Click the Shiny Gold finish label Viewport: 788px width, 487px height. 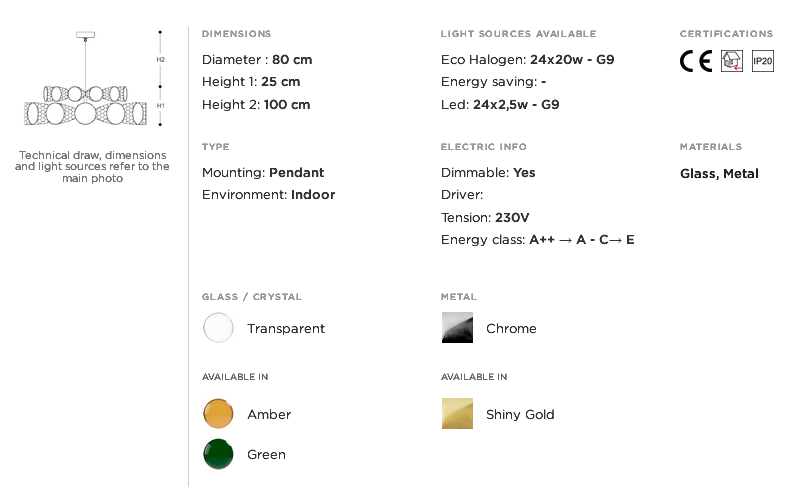click(x=520, y=414)
